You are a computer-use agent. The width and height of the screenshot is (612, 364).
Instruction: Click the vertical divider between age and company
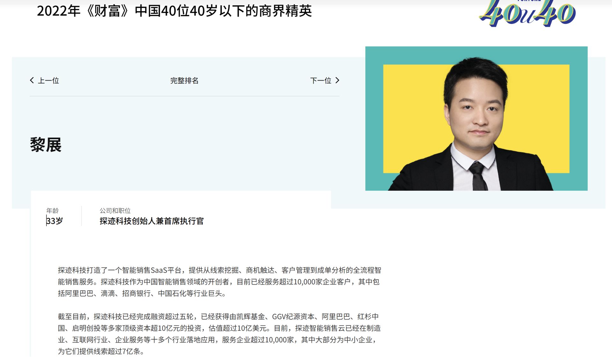pyautogui.click(x=81, y=216)
